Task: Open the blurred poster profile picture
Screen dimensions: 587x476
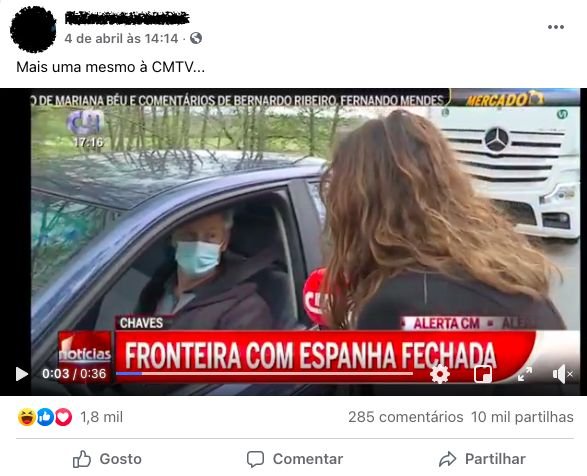Action: [x=33, y=29]
